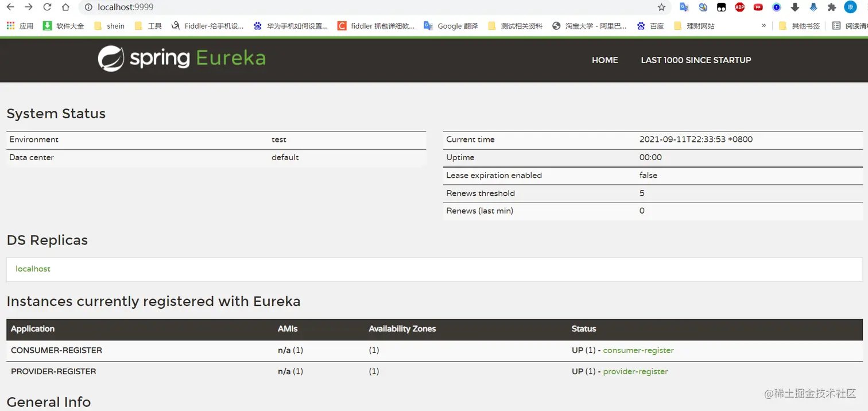Open the Fiddler-给手机设 bookmark

point(207,26)
